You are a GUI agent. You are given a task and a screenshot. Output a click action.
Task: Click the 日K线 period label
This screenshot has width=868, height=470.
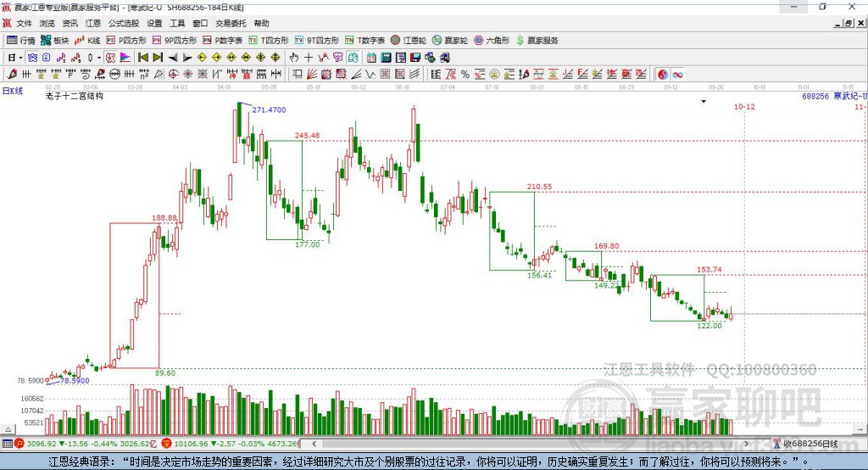coord(12,91)
